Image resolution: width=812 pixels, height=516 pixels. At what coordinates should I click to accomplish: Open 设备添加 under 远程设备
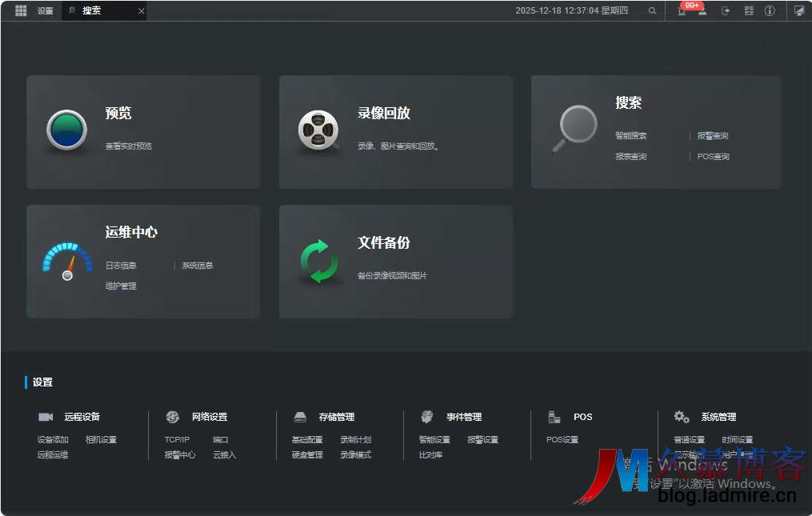53,439
